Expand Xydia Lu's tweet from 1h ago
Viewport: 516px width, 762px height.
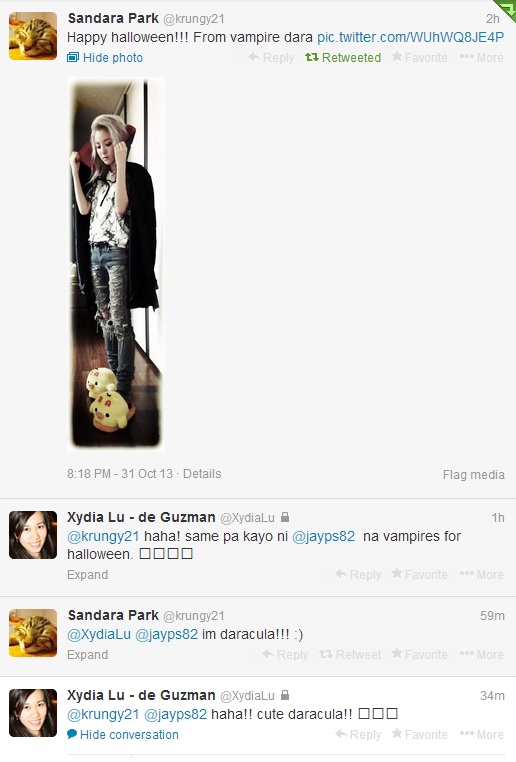(87, 575)
